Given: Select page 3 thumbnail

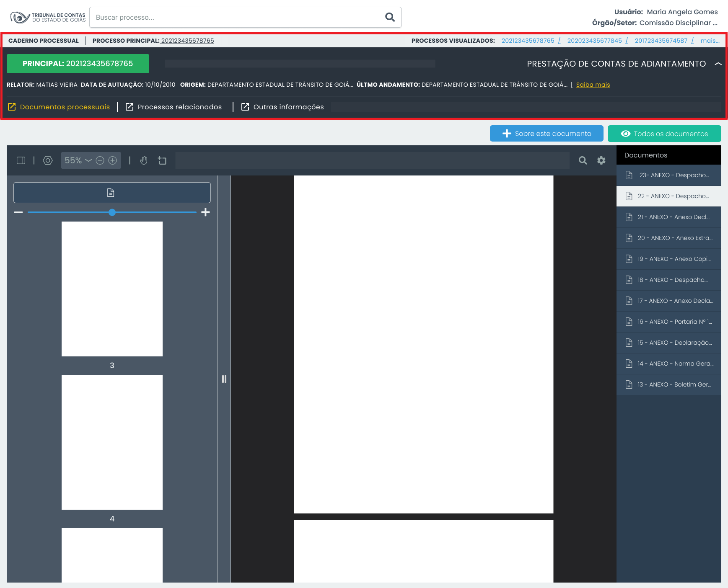Looking at the screenshot, I should (112, 289).
